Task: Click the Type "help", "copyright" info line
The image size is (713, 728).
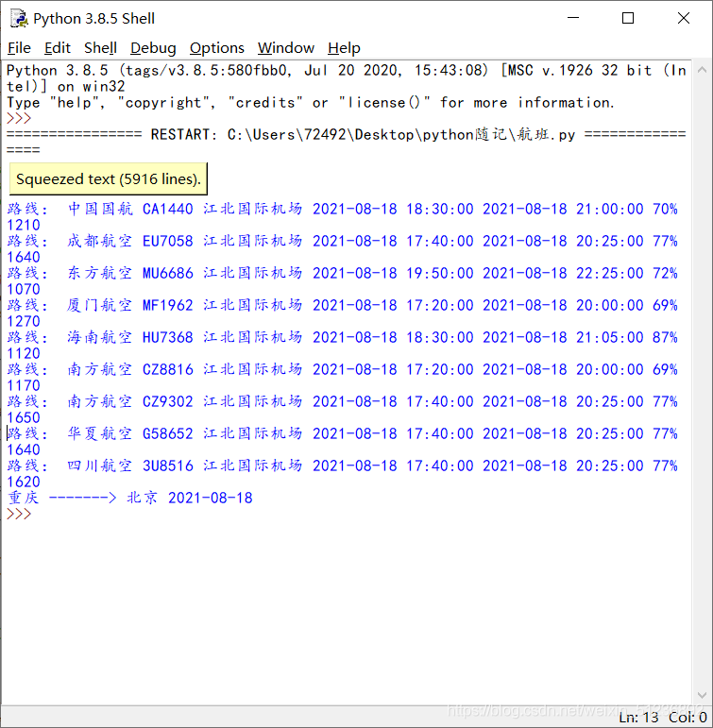Action: point(311,103)
